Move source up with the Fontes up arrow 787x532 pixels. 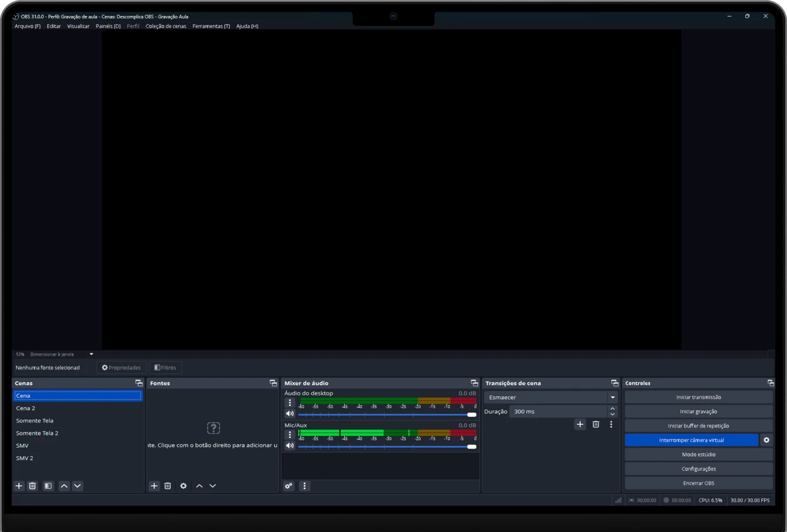pos(199,486)
